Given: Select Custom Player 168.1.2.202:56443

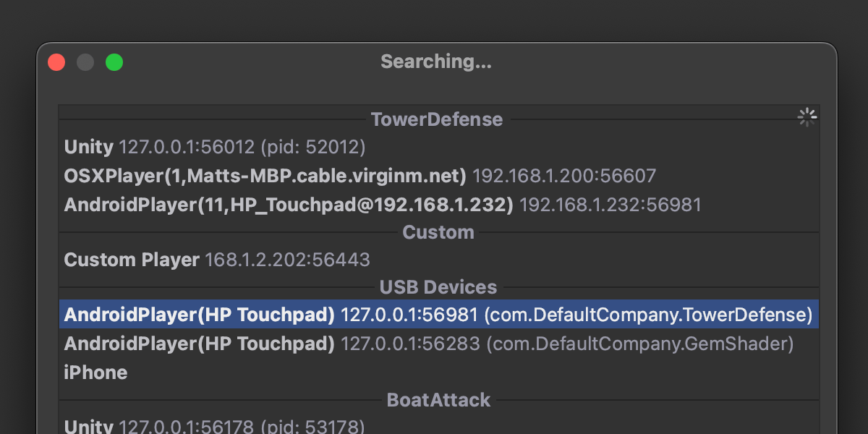Looking at the screenshot, I should click(x=217, y=260).
